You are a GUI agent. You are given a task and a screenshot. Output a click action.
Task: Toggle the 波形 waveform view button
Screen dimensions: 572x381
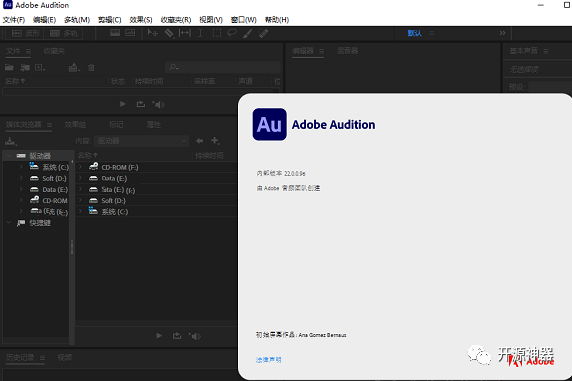25,34
